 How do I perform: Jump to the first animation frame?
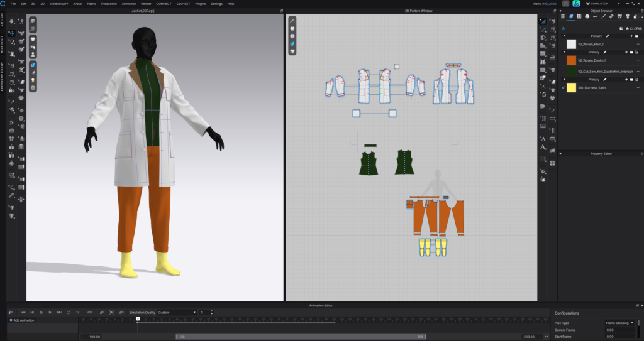23,313
